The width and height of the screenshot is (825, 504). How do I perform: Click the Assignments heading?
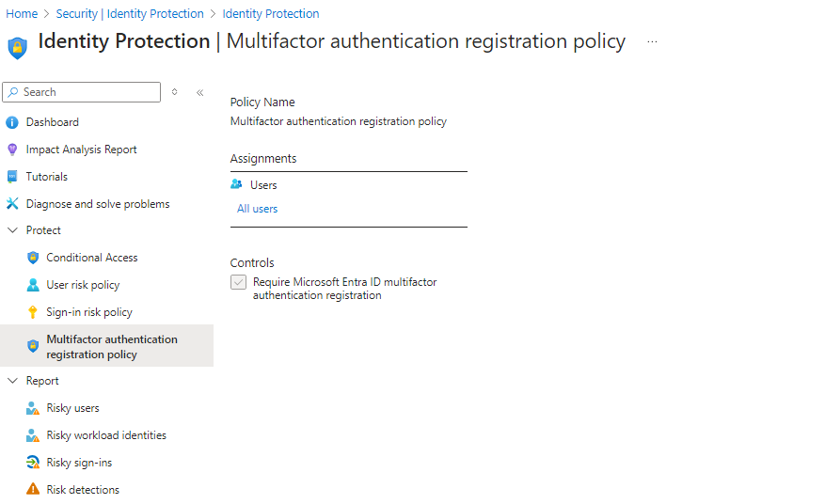coord(263,158)
